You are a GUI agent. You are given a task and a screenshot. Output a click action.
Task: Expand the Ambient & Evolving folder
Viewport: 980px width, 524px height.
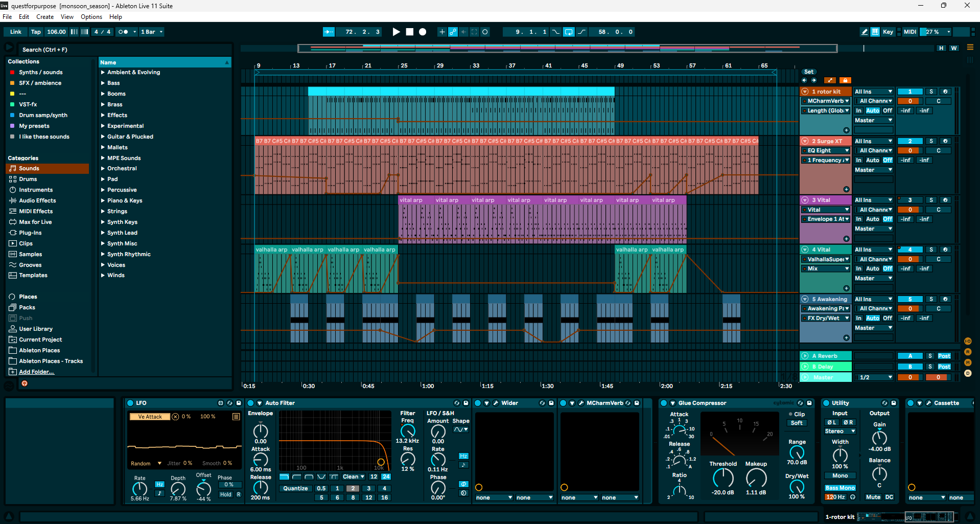pos(103,73)
